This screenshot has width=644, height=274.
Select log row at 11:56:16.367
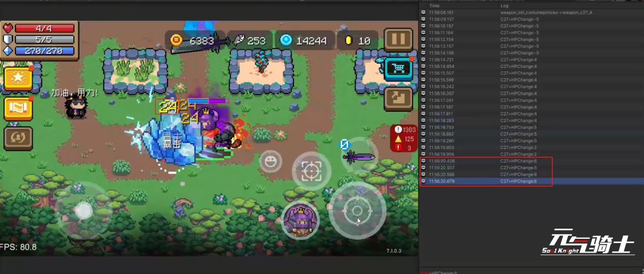[x=532, y=94]
